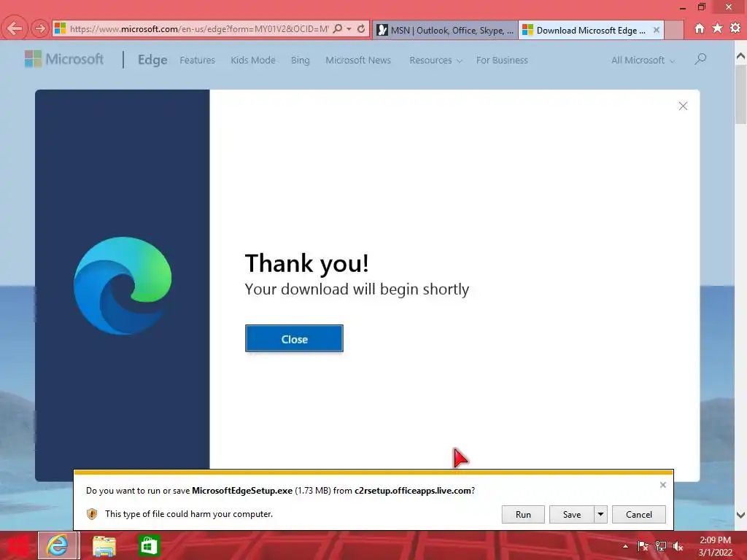Go back with the browser back arrow

click(x=15, y=28)
